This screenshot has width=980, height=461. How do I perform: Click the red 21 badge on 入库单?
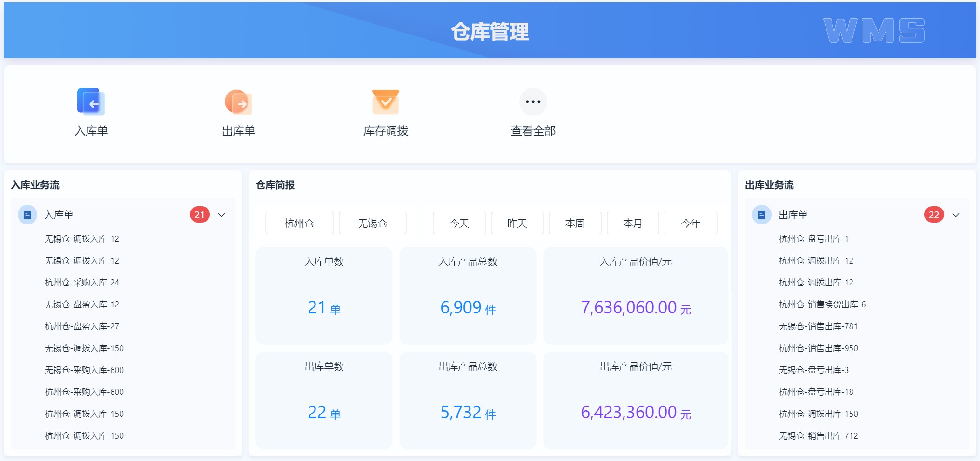point(200,215)
